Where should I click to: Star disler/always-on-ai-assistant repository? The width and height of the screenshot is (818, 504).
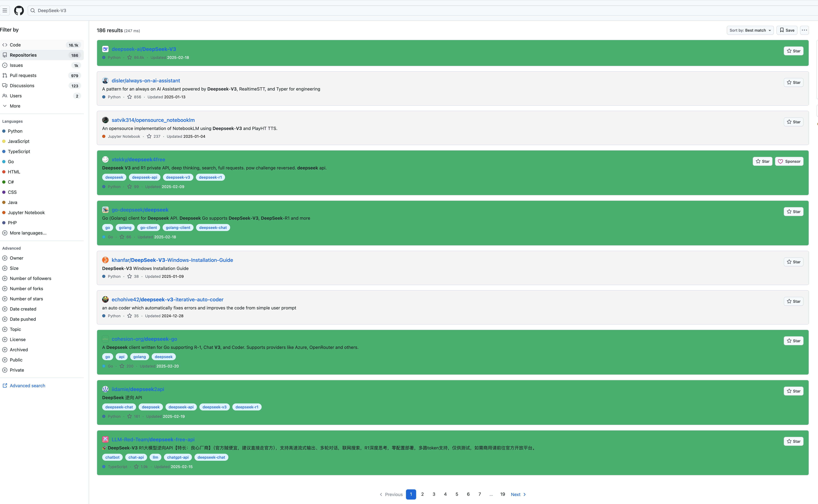click(x=793, y=82)
